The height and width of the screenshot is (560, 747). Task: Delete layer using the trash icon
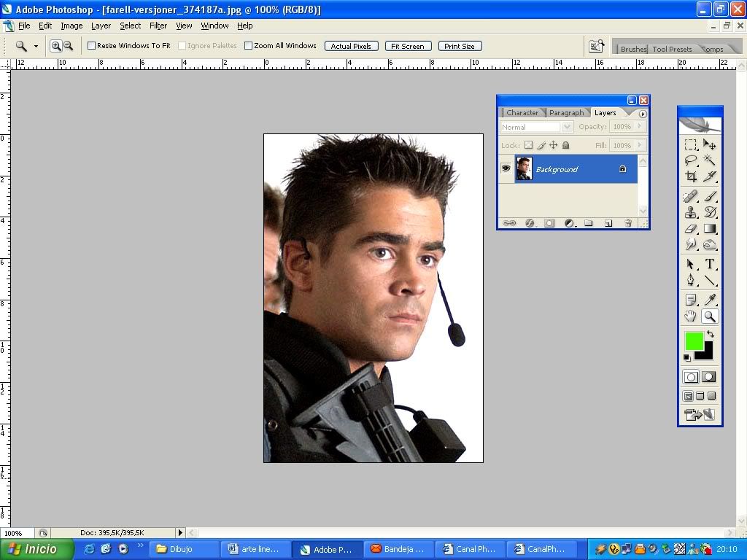(628, 223)
